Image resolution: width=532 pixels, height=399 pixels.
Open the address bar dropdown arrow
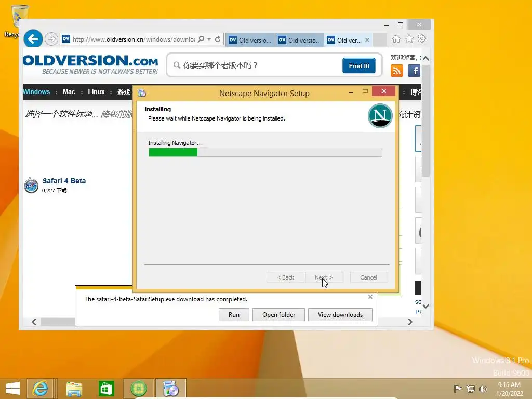click(x=209, y=39)
